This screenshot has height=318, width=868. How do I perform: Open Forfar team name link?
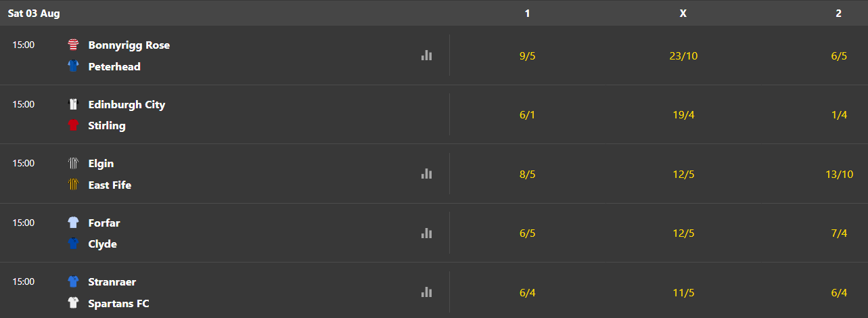(x=104, y=223)
